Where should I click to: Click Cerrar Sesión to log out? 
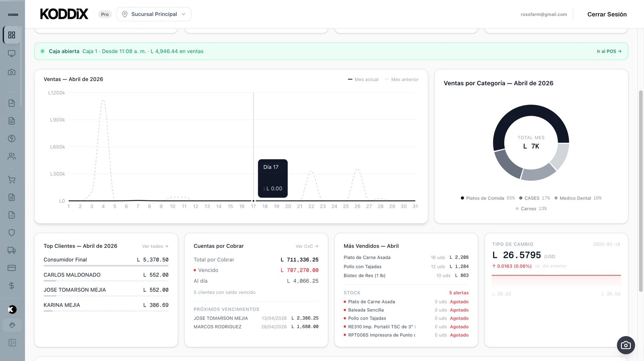point(607,14)
